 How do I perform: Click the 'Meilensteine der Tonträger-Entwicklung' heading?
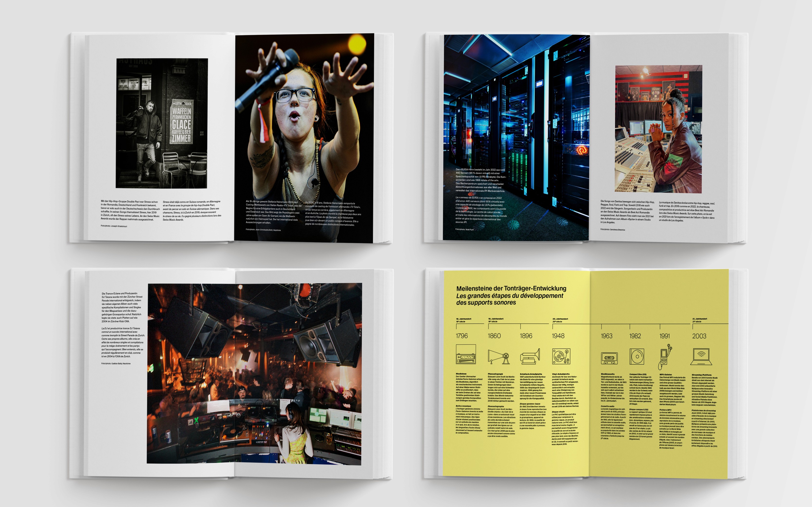[x=511, y=288]
